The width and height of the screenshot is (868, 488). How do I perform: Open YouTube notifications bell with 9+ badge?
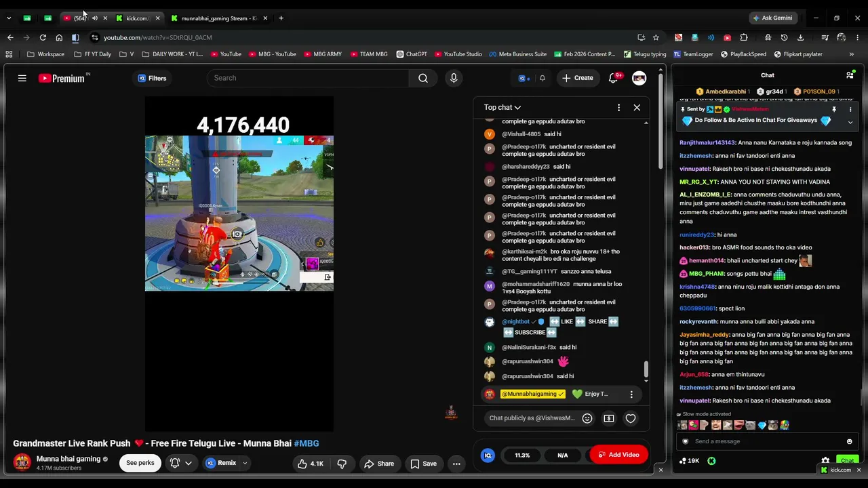point(614,78)
